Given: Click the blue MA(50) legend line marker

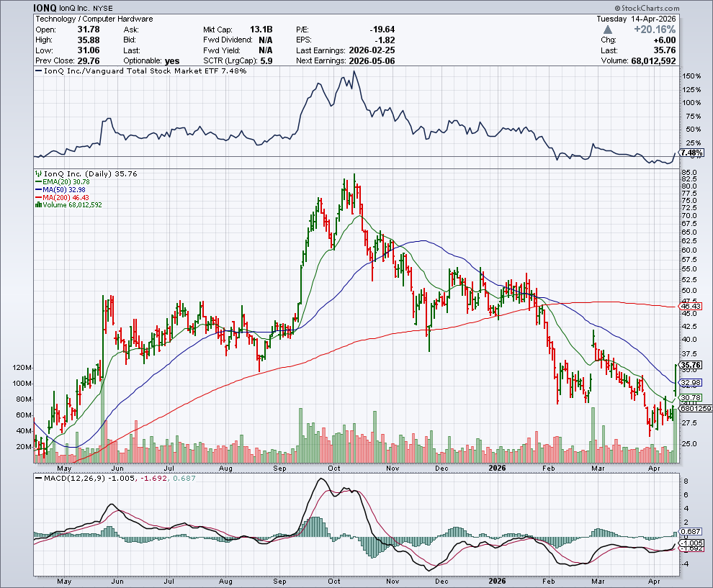Looking at the screenshot, I should tap(39, 189).
